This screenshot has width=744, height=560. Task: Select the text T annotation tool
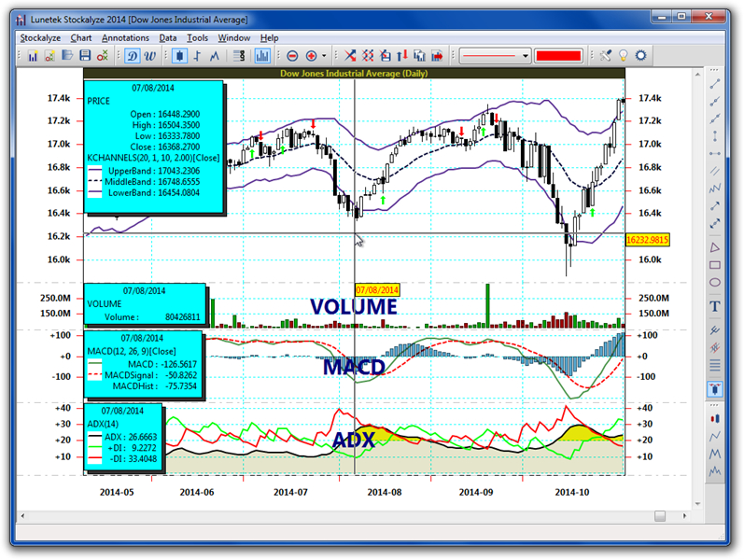[x=715, y=306]
